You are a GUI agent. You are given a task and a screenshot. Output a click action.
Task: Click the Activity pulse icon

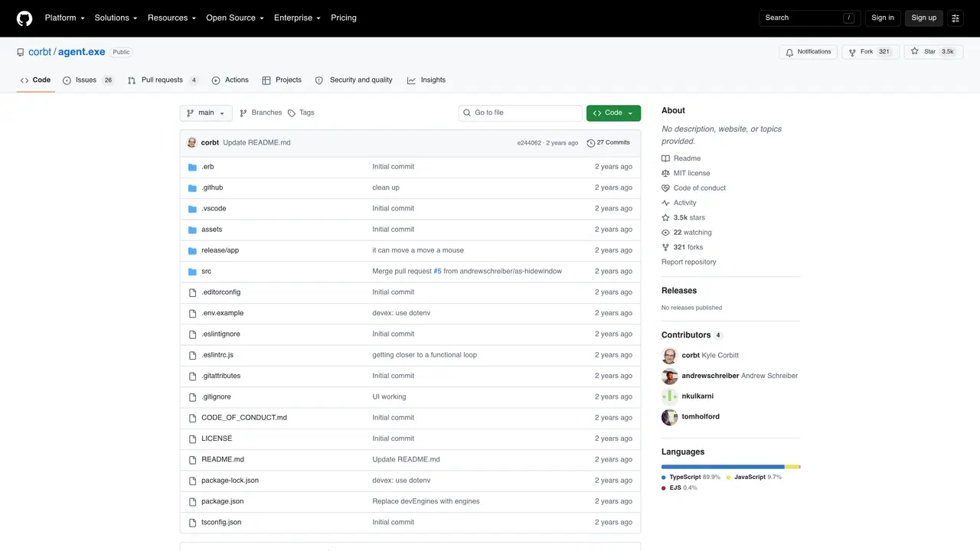(x=666, y=203)
